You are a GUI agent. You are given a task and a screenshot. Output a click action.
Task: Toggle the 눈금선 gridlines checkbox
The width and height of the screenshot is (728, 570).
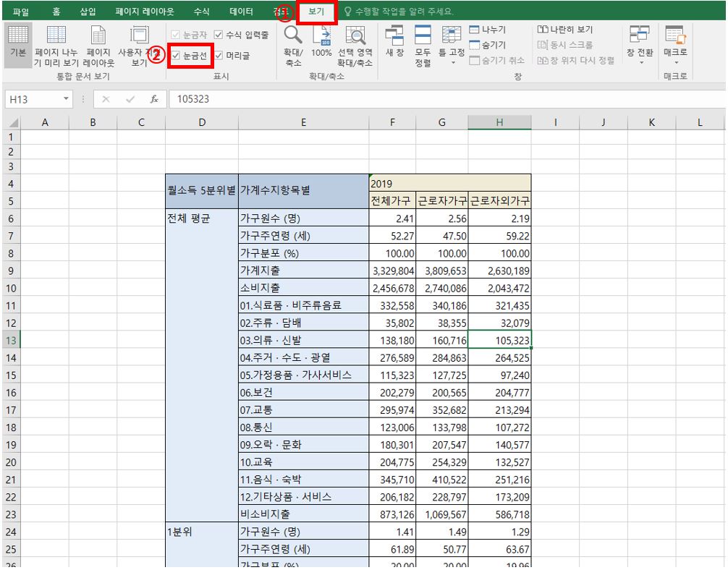click(176, 56)
